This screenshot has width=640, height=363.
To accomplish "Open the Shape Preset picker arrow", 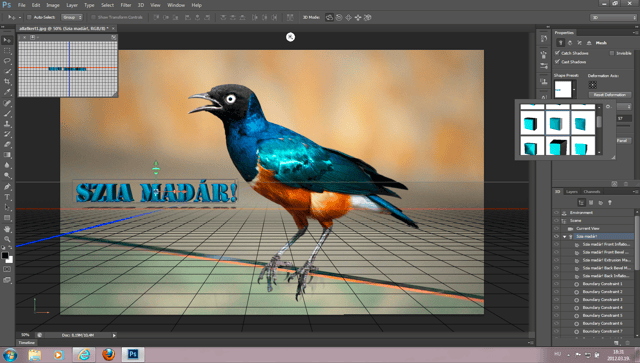I will [574, 89].
